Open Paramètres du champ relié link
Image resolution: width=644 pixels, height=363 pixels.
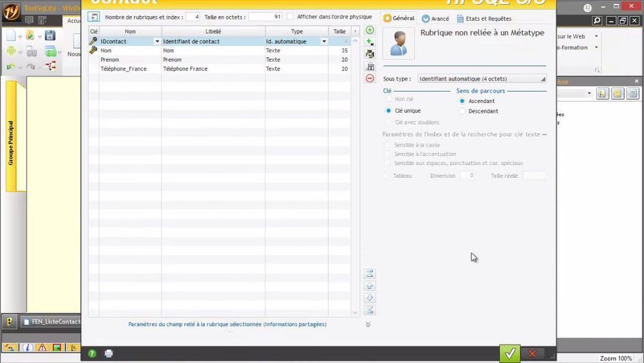227,324
